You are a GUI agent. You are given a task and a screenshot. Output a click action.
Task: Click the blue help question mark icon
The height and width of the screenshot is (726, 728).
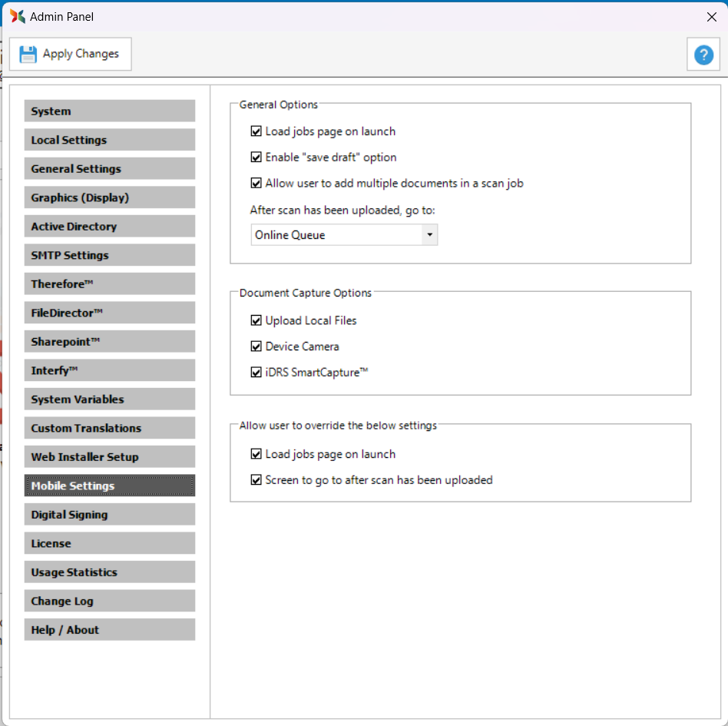point(703,55)
